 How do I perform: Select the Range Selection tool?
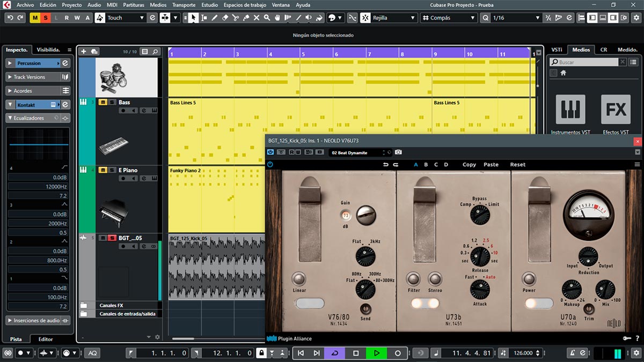(x=204, y=18)
